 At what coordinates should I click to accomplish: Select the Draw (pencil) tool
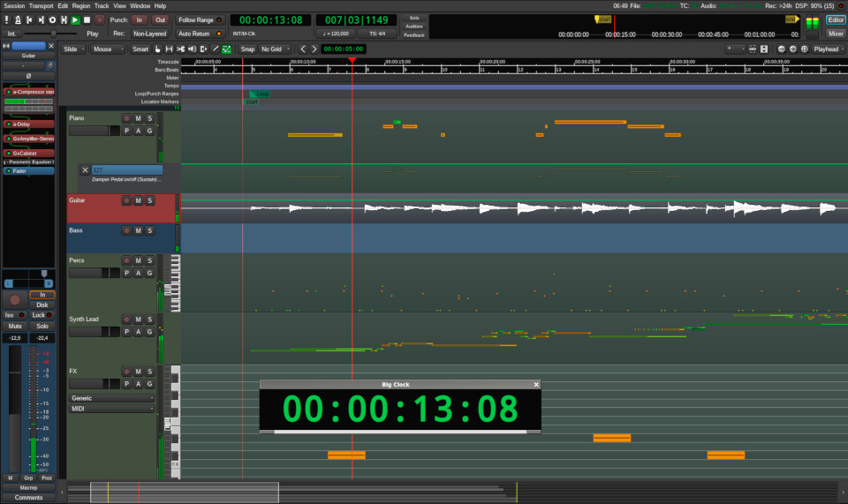point(216,49)
